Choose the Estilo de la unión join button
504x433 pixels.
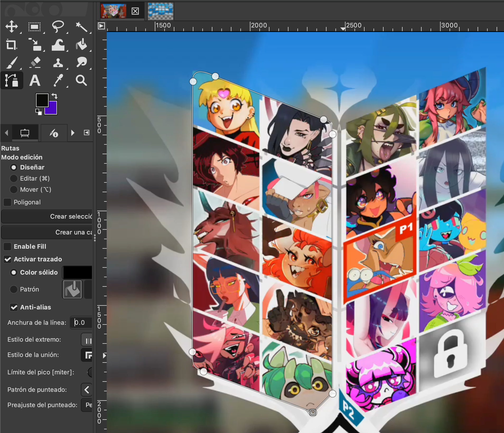click(x=87, y=355)
